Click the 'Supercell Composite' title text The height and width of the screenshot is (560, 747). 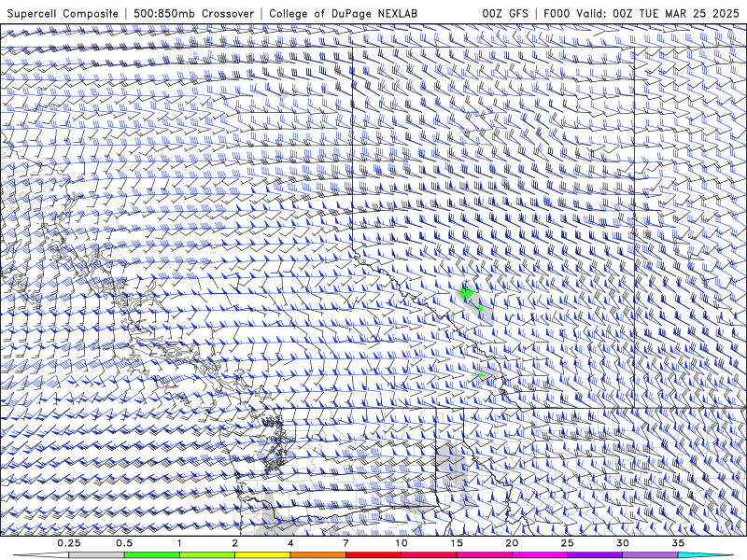(x=63, y=14)
